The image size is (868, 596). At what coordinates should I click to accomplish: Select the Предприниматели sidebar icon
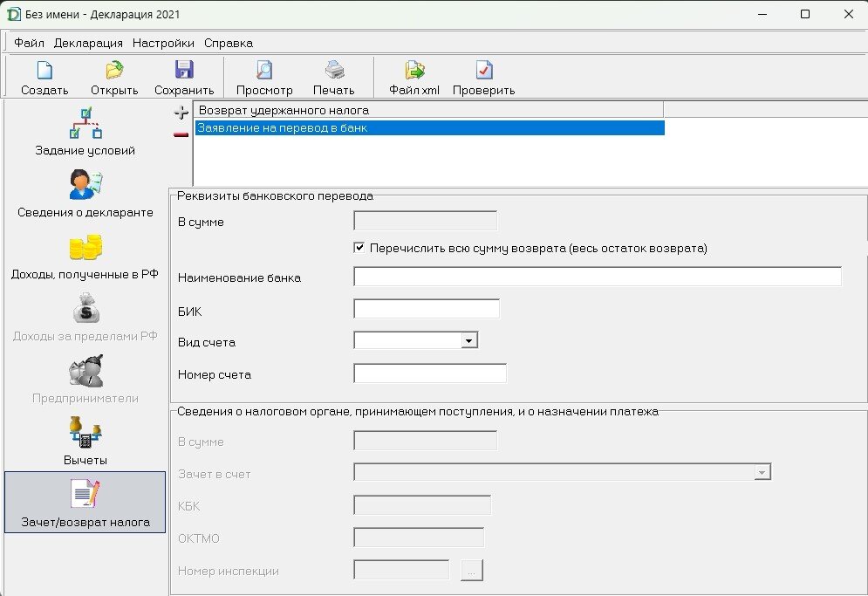(85, 371)
